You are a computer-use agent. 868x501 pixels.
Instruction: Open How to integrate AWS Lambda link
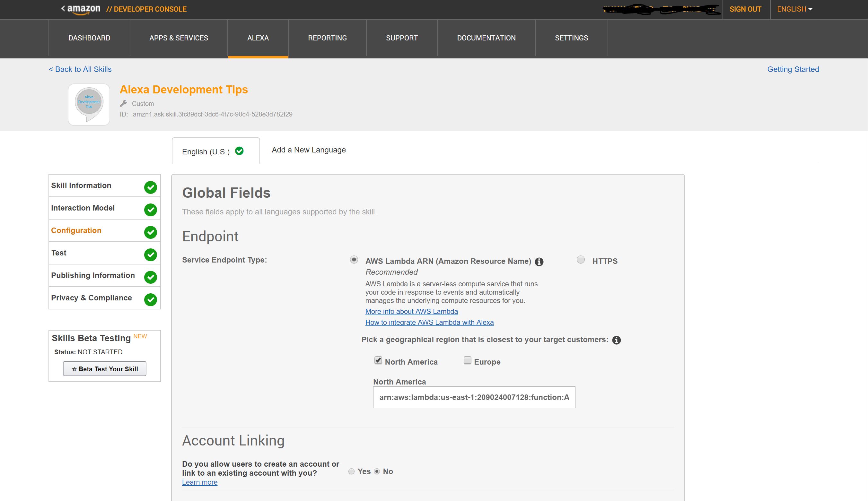[429, 323]
